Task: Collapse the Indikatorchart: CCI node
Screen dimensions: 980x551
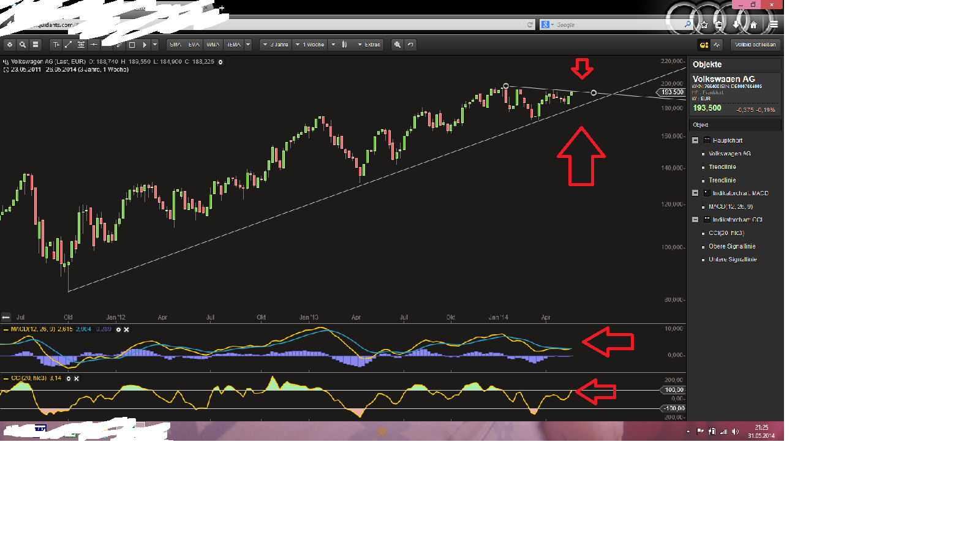Action: pyautogui.click(x=695, y=219)
